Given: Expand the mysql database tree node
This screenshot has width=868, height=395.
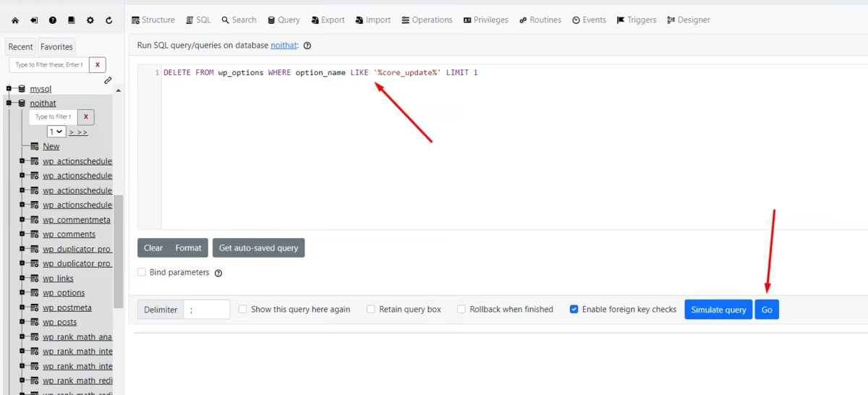Looking at the screenshot, I should pos(10,89).
